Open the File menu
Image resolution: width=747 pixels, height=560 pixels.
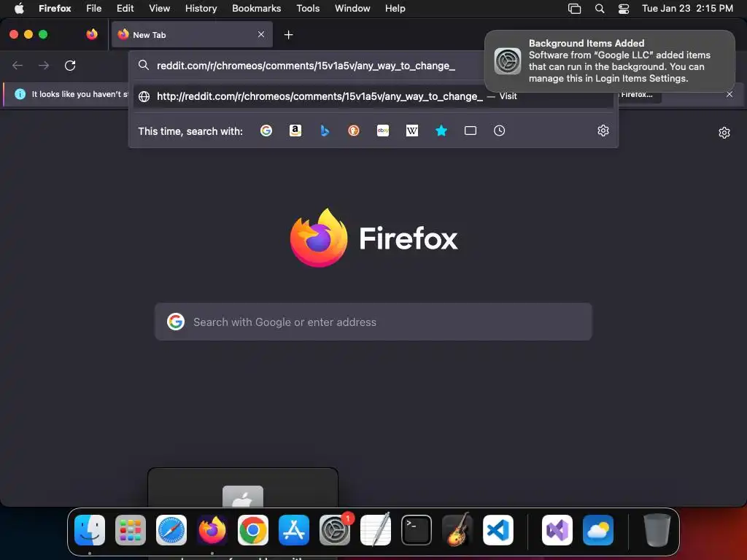(94, 8)
